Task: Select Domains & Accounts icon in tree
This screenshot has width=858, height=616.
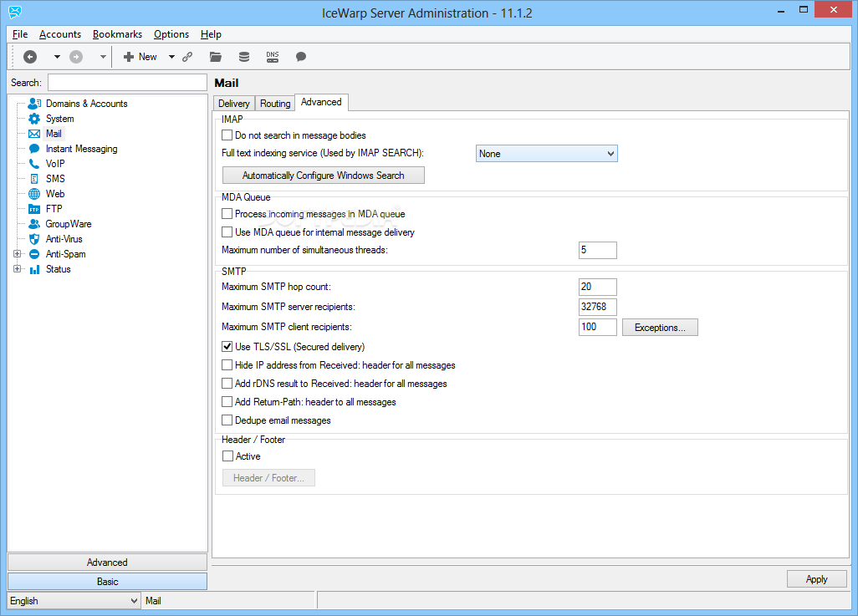Action: (x=34, y=104)
